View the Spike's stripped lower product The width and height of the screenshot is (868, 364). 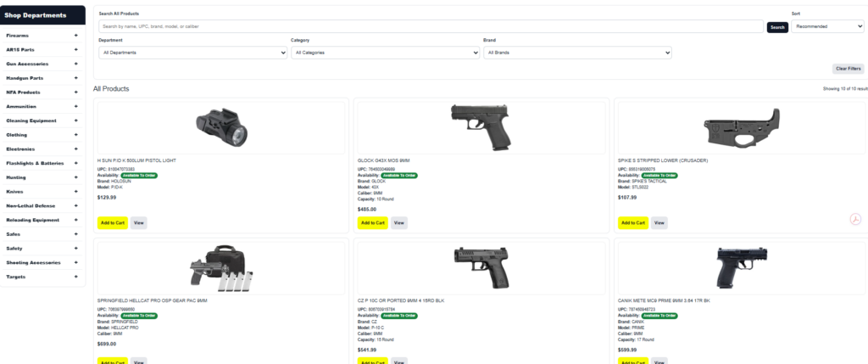click(659, 222)
